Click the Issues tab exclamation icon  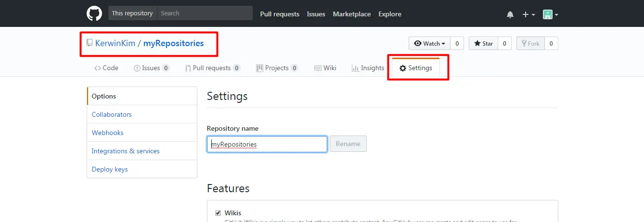(137, 68)
